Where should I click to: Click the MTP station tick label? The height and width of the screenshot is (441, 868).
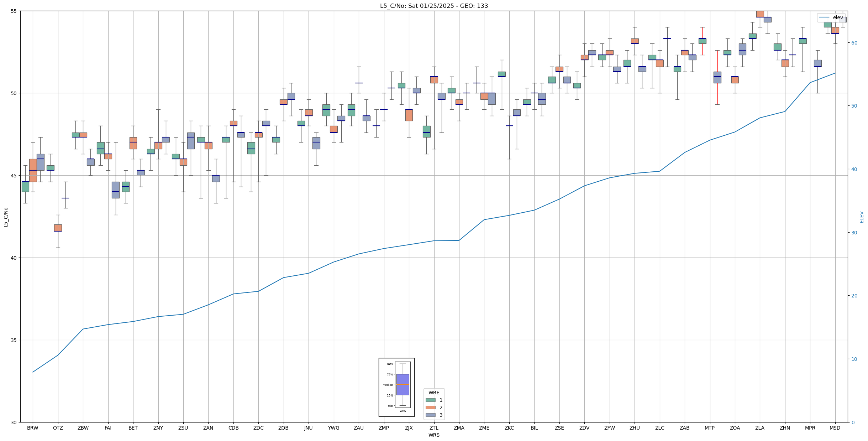tap(710, 428)
